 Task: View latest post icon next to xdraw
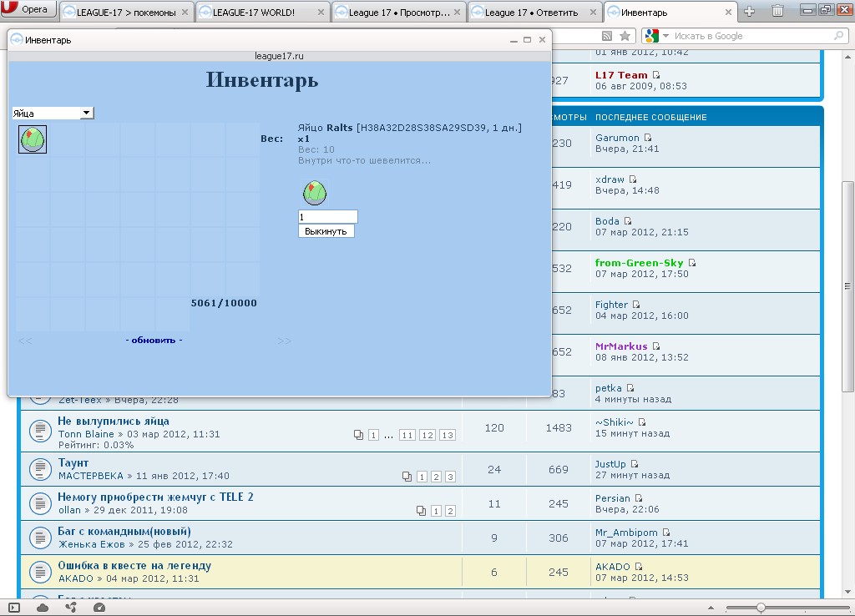coord(633,179)
